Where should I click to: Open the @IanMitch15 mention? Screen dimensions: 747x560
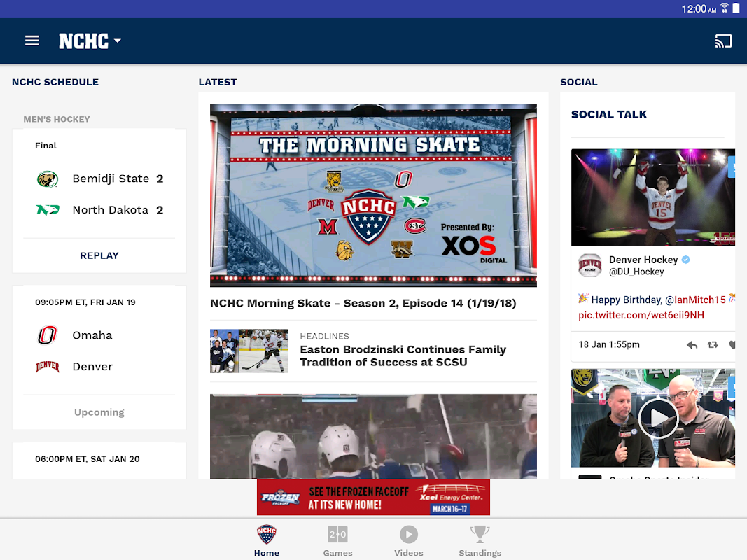click(x=695, y=300)
